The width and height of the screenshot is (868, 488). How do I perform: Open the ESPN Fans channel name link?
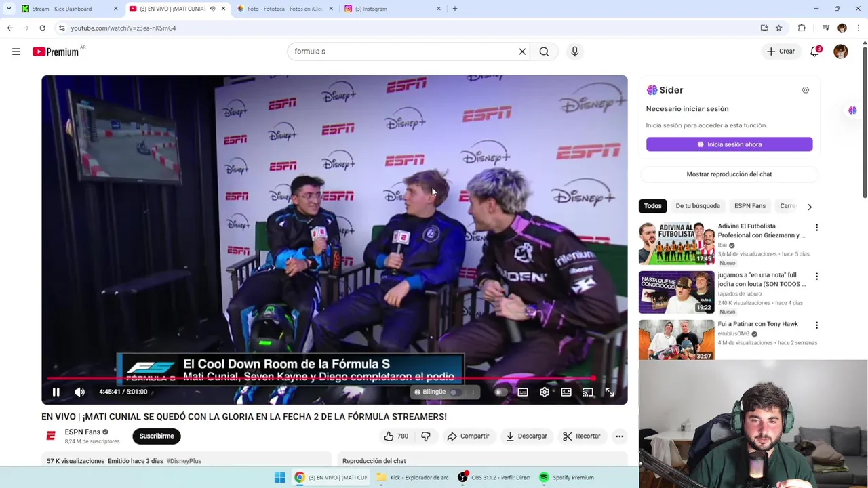pos(82,432)
